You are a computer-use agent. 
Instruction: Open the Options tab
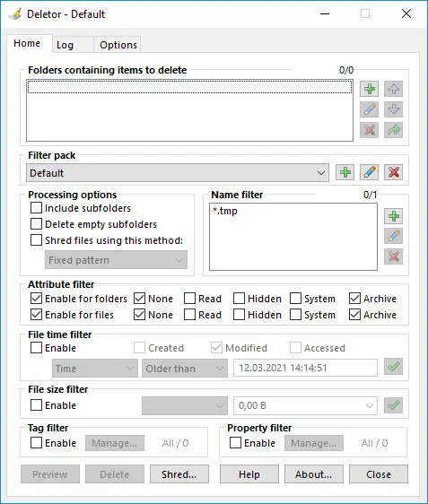pyautogui.click(x=118, y=45)
